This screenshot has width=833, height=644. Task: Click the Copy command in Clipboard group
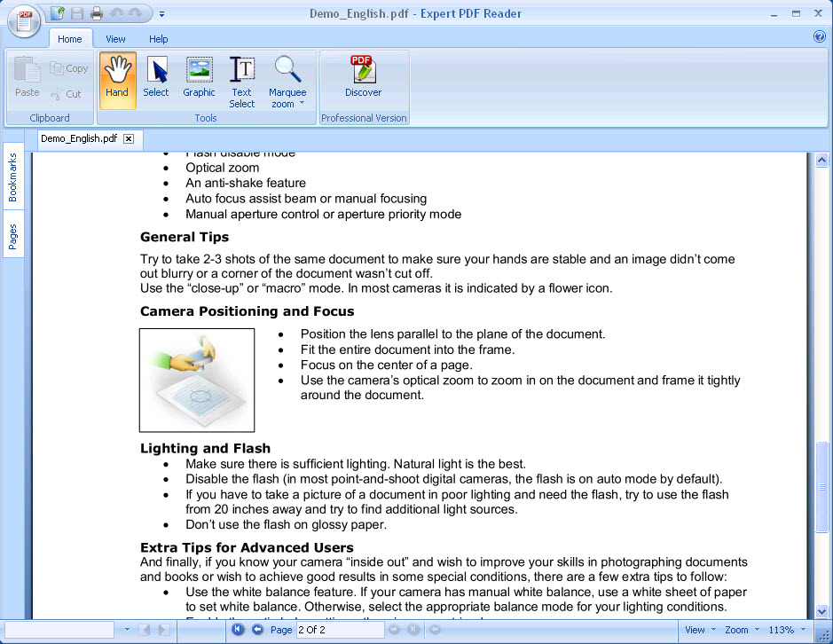pyautogui.click(x=69, y=68)
